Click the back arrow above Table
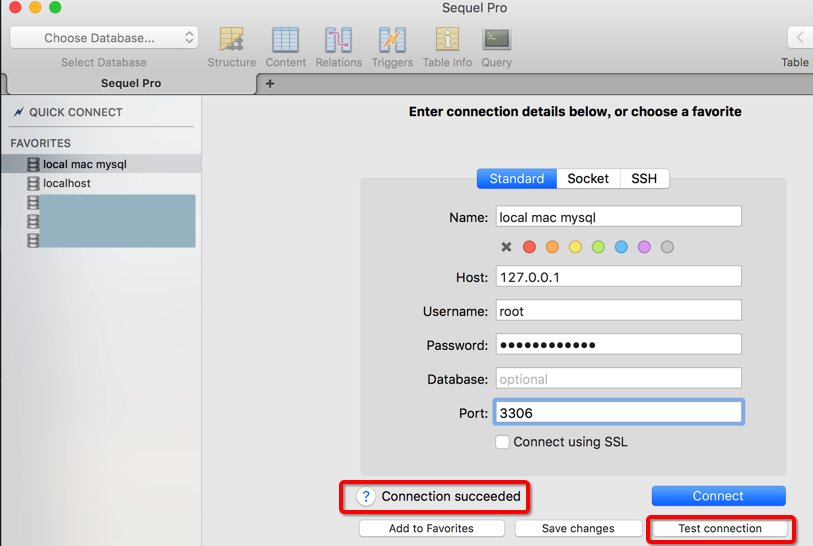 click(800, 38)
